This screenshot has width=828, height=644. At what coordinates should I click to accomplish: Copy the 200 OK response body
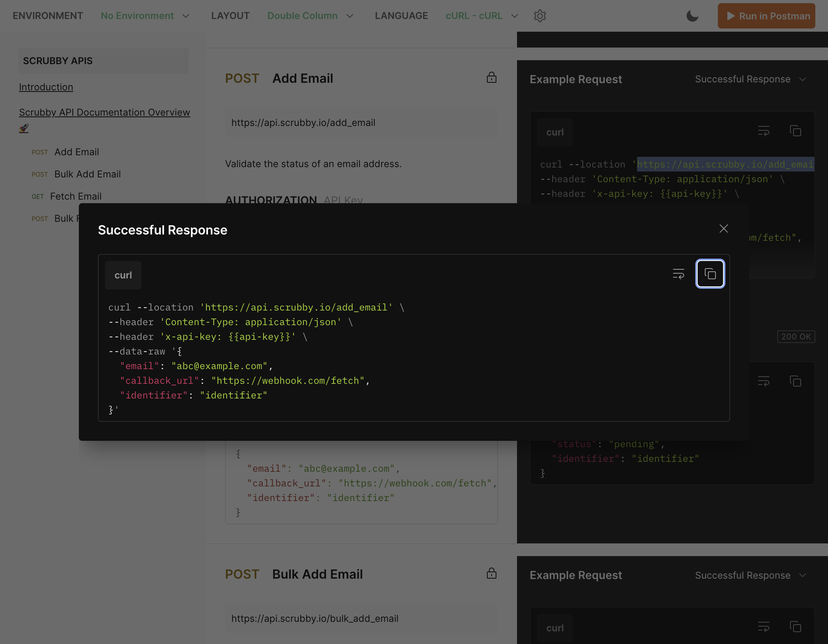pyautogui.click(x=795, y=381)
